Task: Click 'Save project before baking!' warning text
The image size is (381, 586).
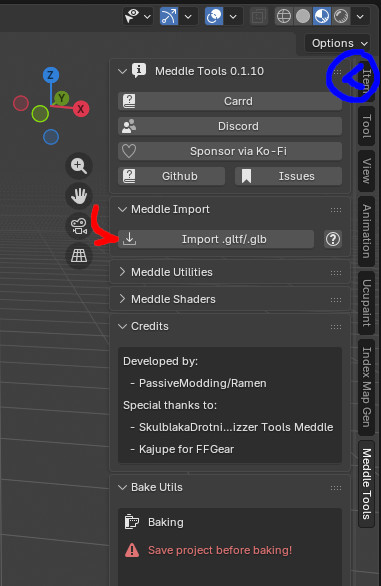Action: (x=220, y=550)
